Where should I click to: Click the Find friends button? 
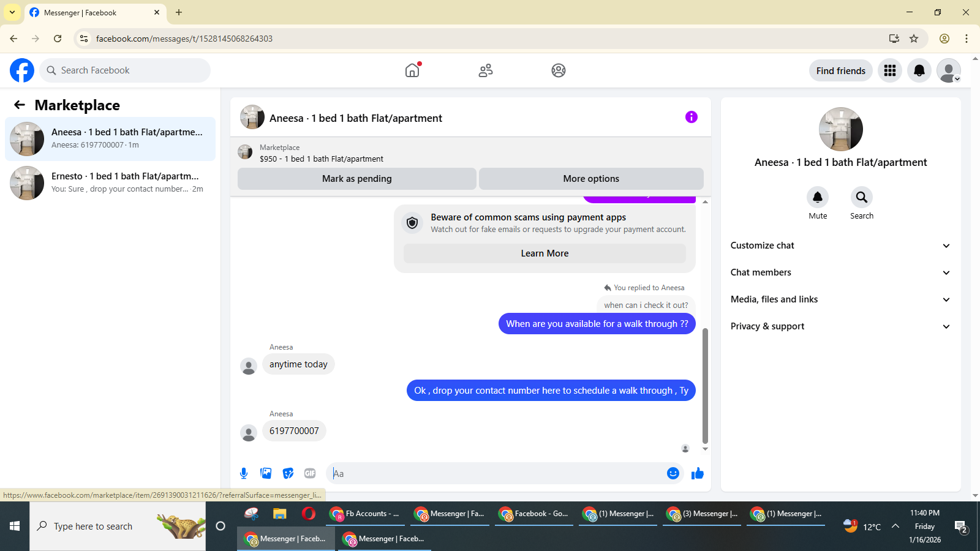841,70
